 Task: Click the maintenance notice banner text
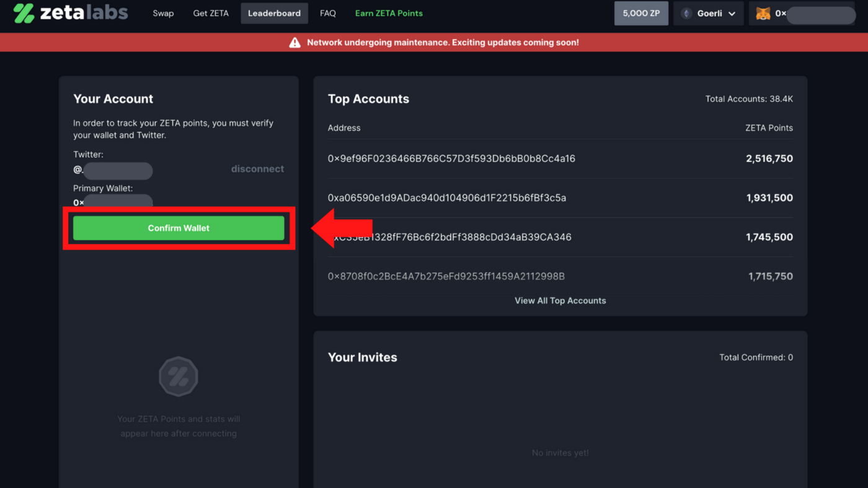443,43
